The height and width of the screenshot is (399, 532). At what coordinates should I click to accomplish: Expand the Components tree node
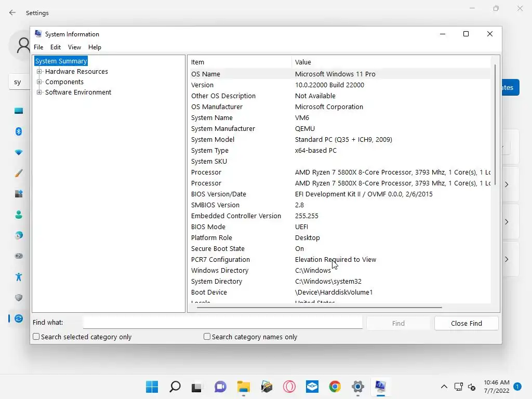point(39,82)
